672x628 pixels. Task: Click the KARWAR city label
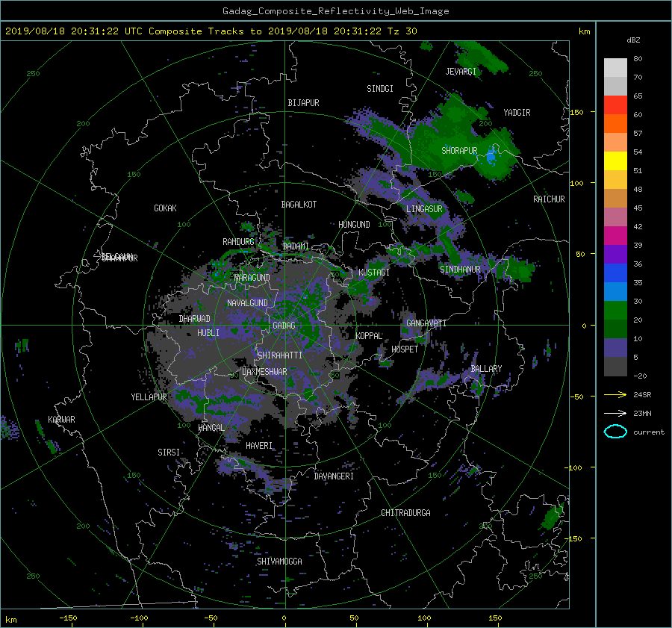(x=61, y=420)
